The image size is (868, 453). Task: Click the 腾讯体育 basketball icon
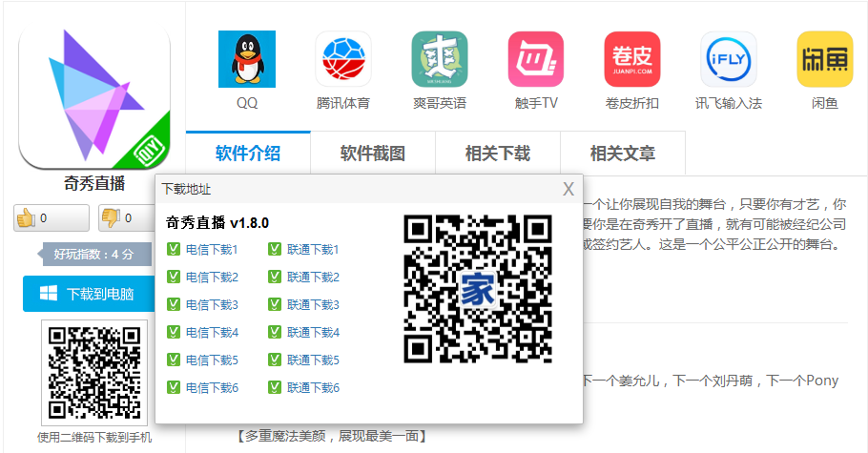click(x=343, y=59)
